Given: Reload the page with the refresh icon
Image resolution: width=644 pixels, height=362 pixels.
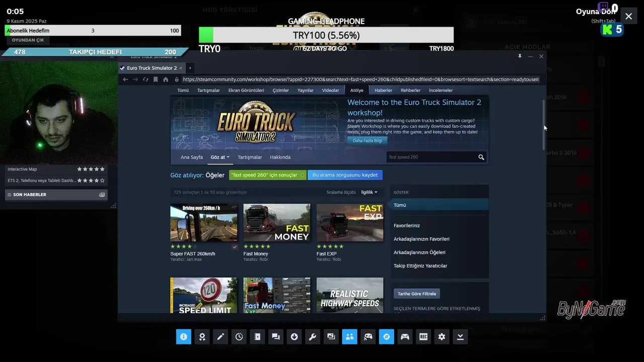Looking at the screenshot, I should (145, 79).
